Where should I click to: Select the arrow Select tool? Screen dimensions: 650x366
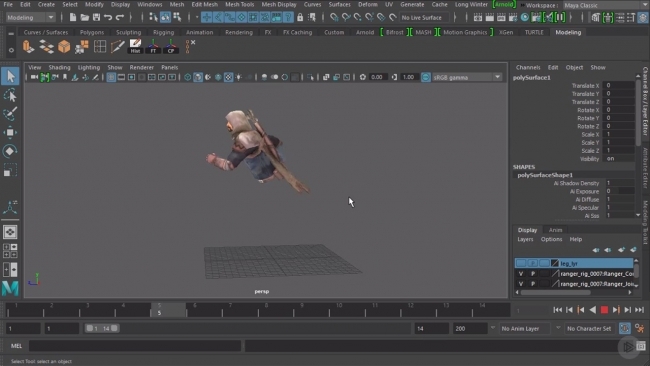pos(10,76)
